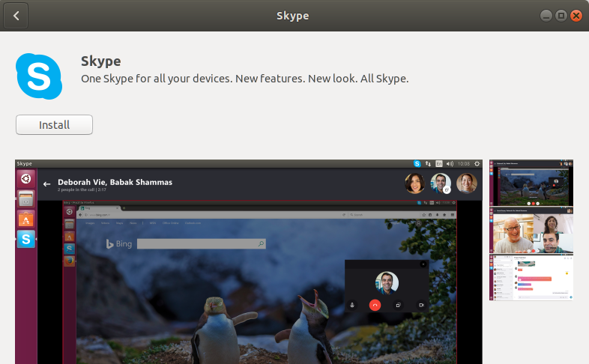The width and height of the screenshot is (589, 364).
Task: Select the chat conversation thumbnail
Action: coord(531,278)
